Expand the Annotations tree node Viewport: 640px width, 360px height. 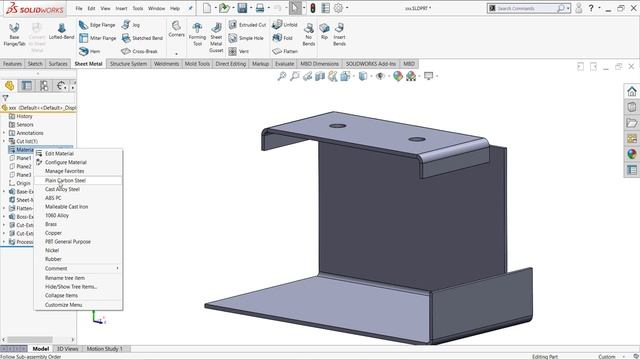[x=4, y=133]
